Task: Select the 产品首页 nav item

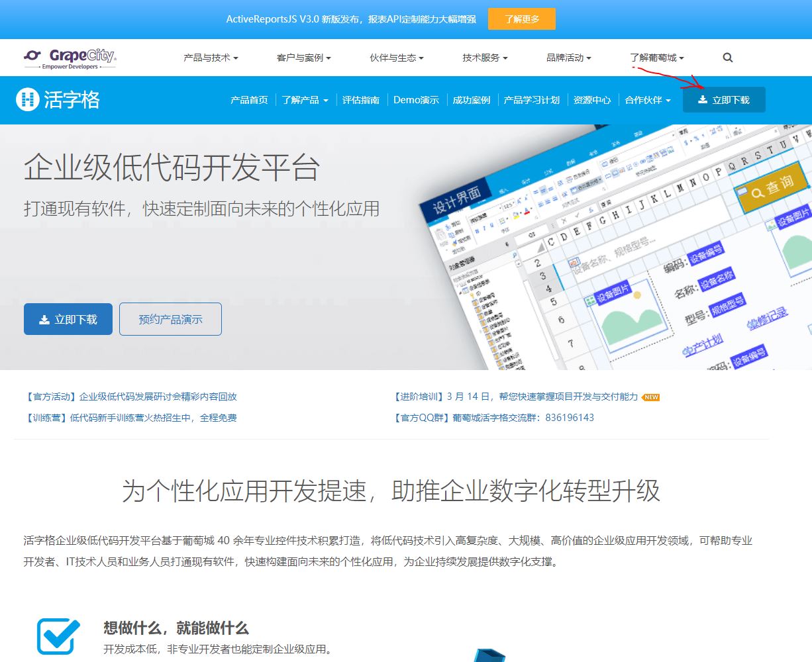Action: (x=249, y=100)
